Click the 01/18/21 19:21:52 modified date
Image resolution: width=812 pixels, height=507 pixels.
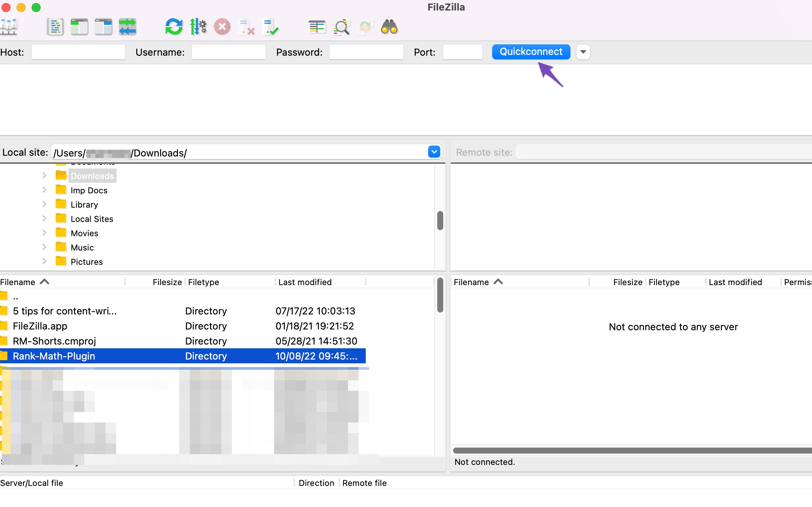pos(315,326)
